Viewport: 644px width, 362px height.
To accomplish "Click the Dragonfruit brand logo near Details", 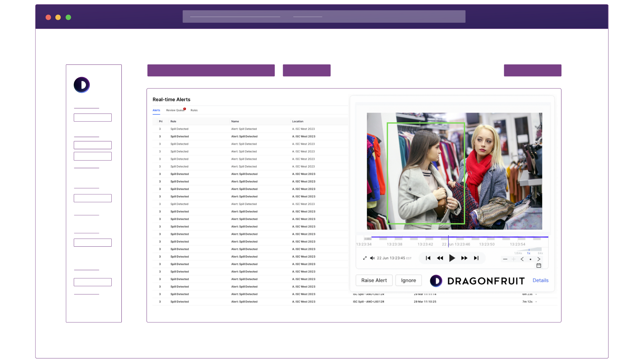I will coord(476,281).
